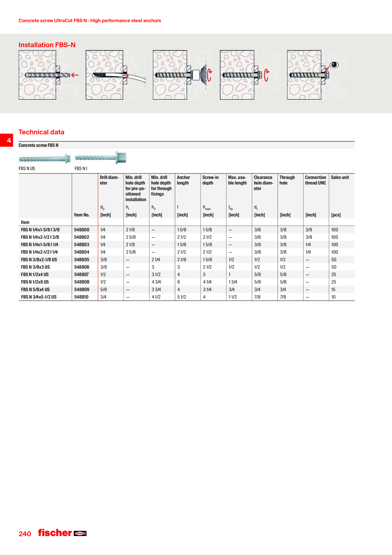Click the item 'FBS N 5/8x4 US'
392x555 pixels.
(35, 290)
